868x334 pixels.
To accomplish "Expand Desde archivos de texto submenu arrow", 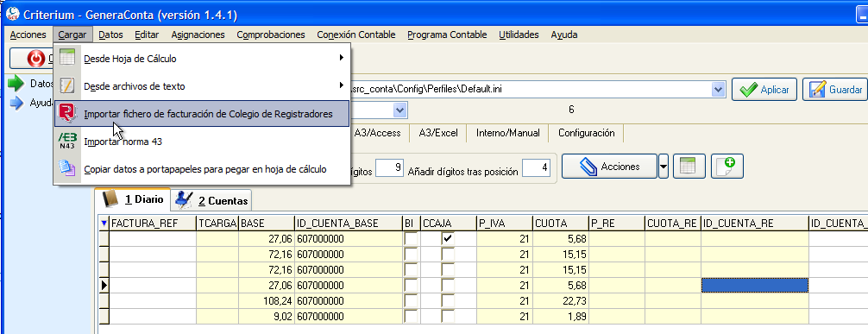I will coord(342,85).
